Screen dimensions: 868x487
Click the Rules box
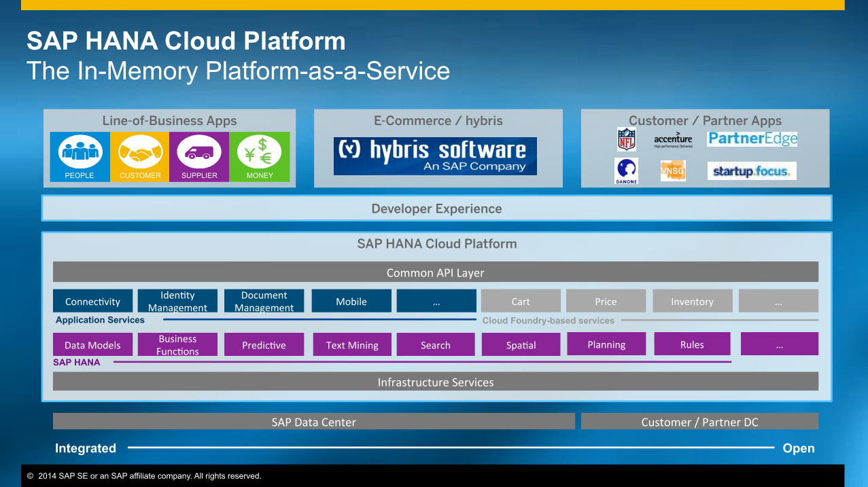[692, 344]
